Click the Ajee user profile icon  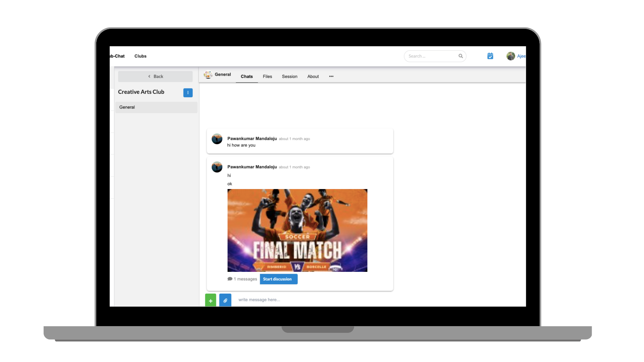[511, 56]
